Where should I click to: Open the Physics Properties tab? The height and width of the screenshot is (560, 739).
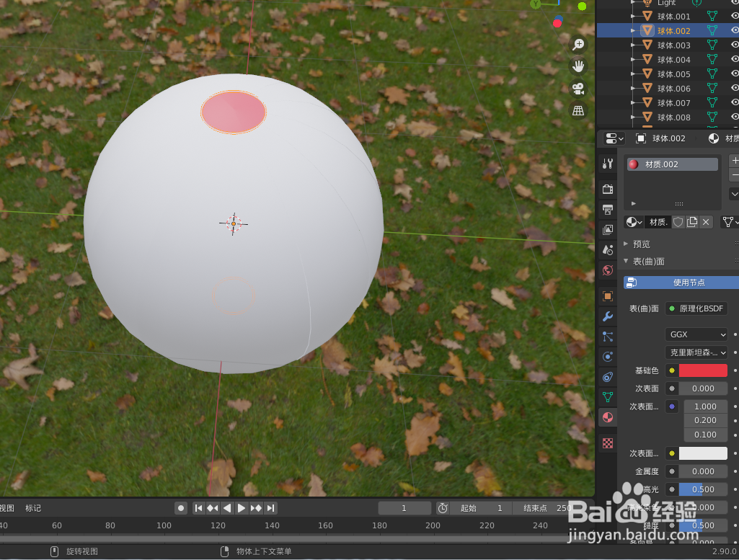pyautogui.click(x=607, y=356)
